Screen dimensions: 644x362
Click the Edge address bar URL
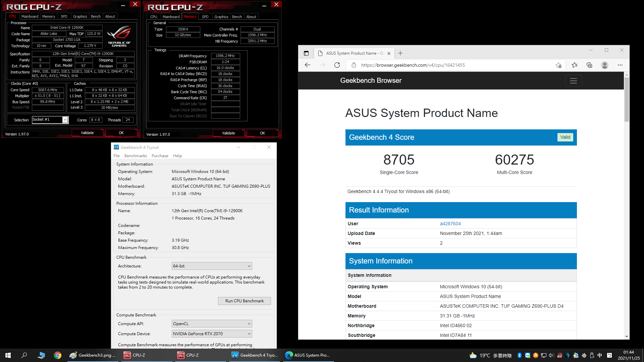pyautogui.click(x=413, y=65)
